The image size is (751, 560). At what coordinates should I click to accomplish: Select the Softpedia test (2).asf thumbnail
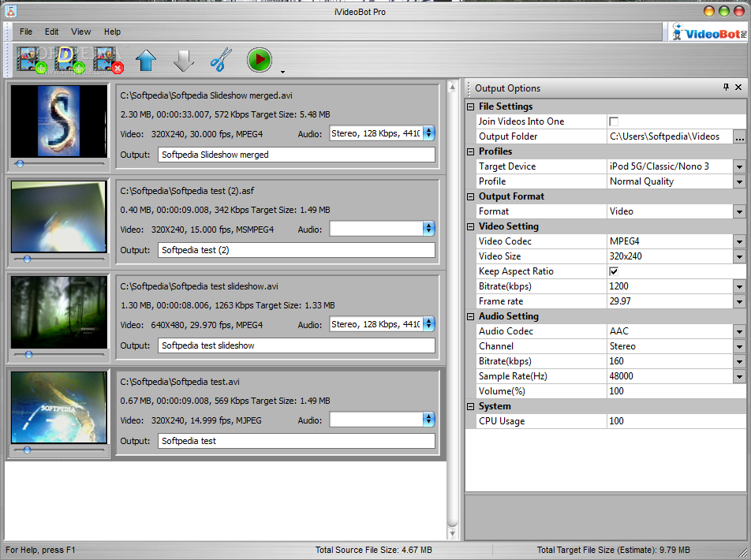pos(59,217)
